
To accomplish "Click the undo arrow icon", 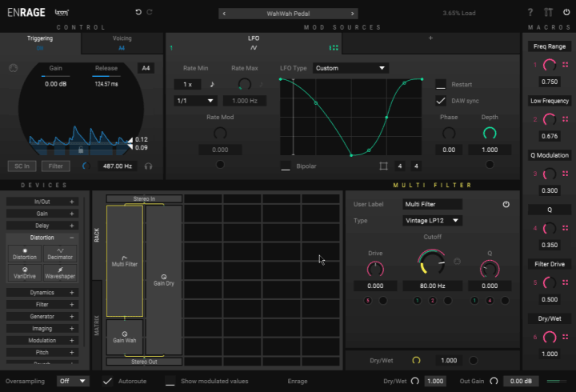I will tap(138, 13).
